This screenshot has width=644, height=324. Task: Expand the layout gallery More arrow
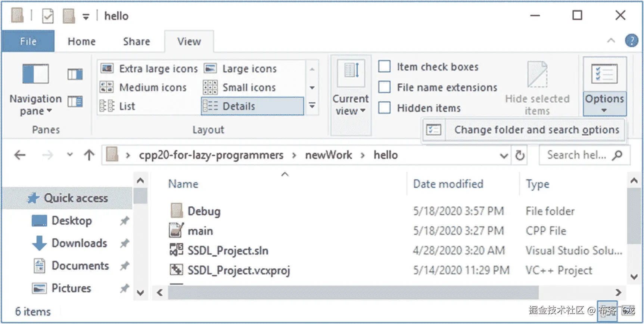tap(312, 106)
